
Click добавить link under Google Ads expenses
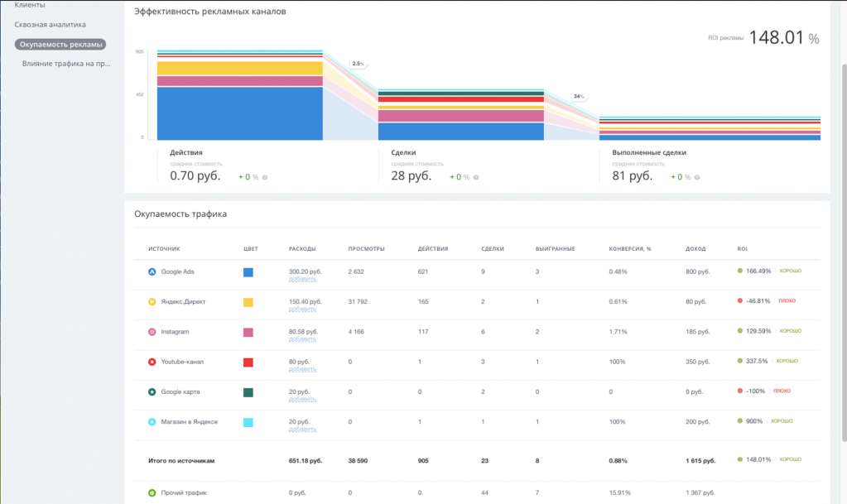click(x=302, y=279)
